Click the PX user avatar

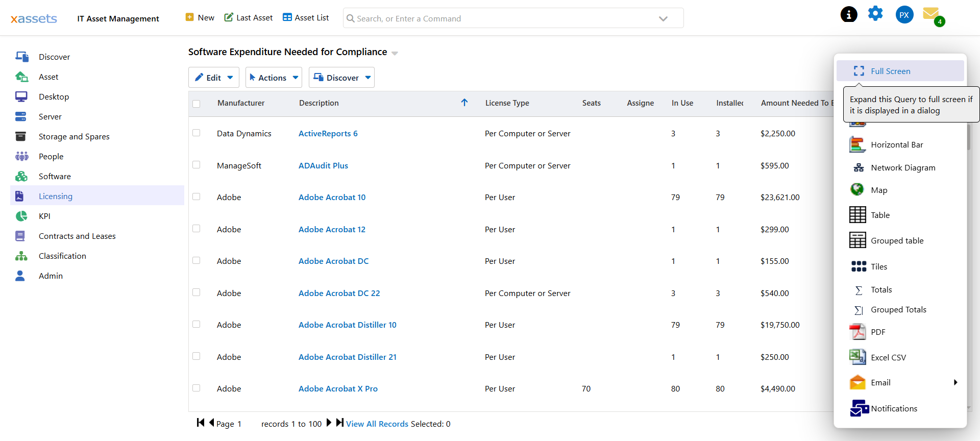(x=904, y=14)
